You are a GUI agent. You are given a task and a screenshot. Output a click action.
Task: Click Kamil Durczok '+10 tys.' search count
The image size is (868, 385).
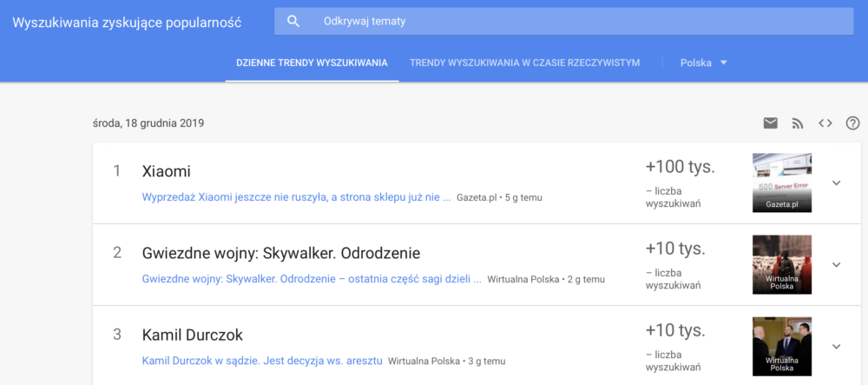point(675,331)
